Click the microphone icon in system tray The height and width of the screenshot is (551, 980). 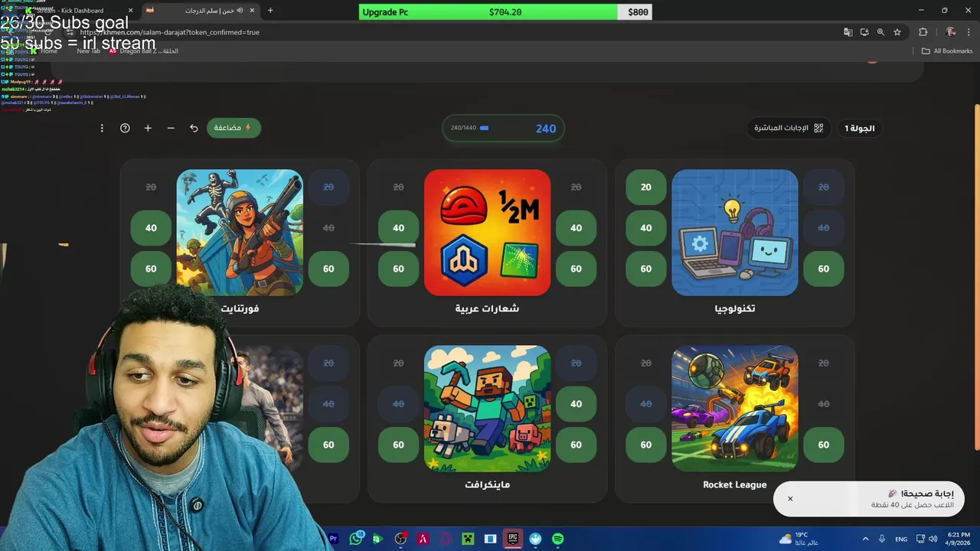tap(882, 539)
